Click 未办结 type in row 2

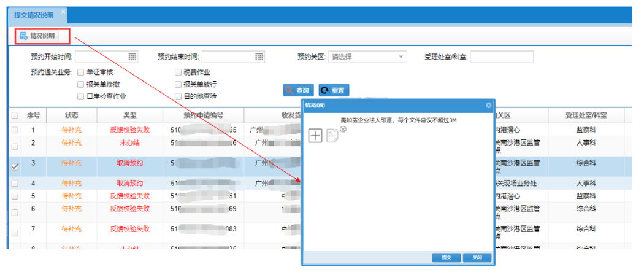click(130, 142)
